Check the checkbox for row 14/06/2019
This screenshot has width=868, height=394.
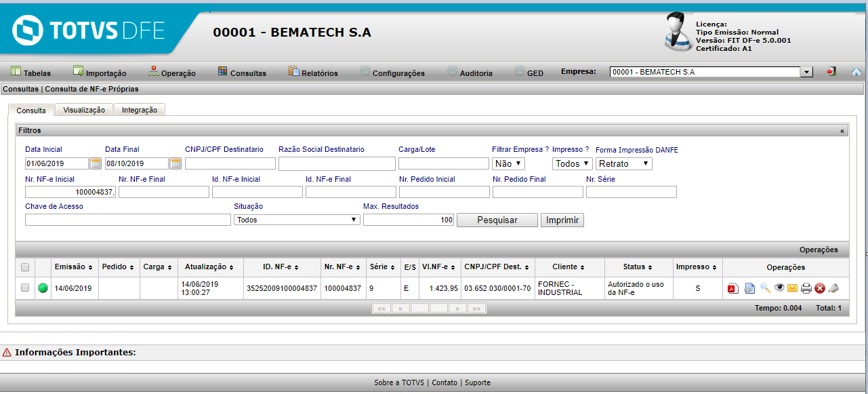[x=25, y=288]
